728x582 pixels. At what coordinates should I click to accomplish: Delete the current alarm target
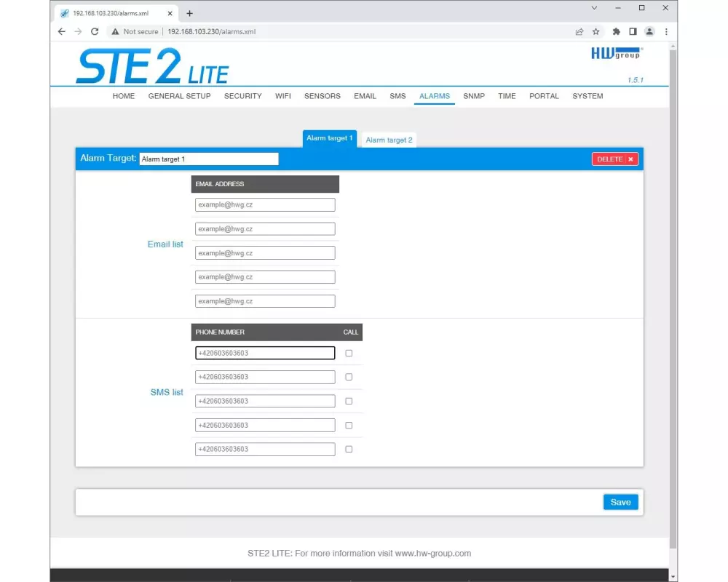tap(614, 159)
